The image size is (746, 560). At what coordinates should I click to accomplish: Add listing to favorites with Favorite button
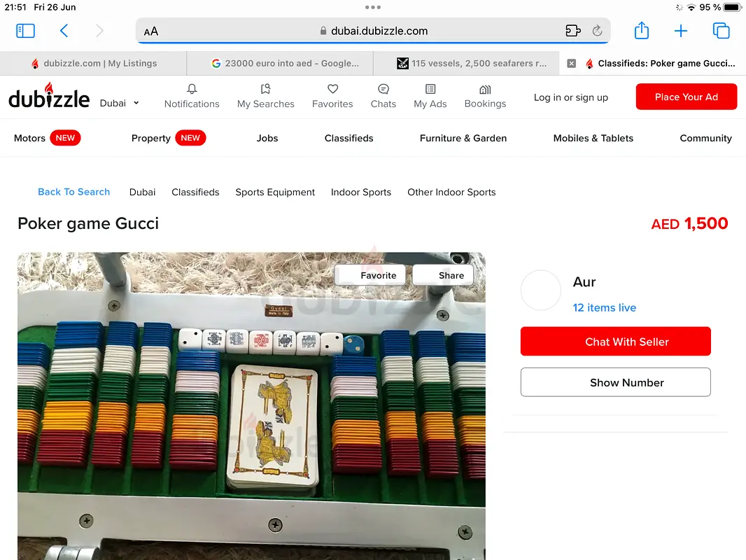pos(370,275)
